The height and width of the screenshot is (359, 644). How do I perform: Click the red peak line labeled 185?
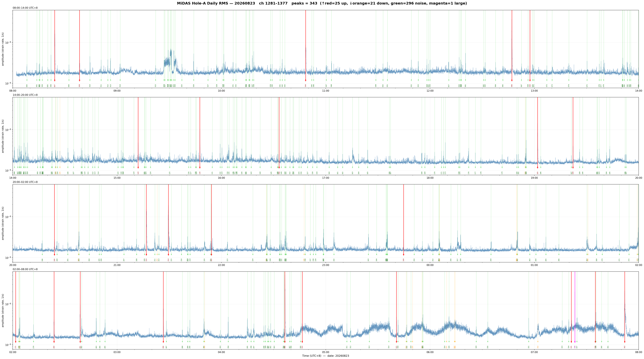[x=537, y=132]
